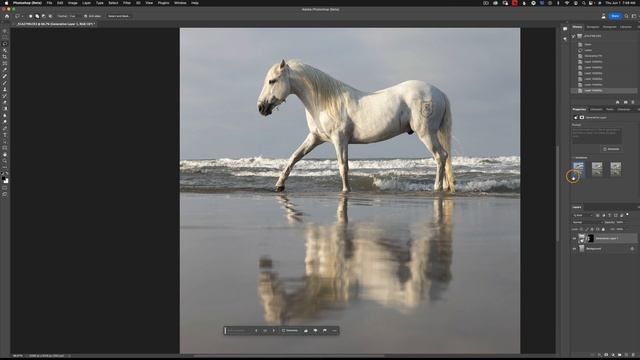Switch to the History tab

coord(577,27)
